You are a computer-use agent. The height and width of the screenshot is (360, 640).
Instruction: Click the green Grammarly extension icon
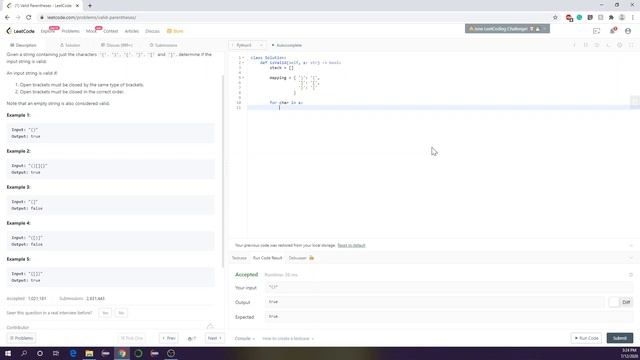coord(579,18)
